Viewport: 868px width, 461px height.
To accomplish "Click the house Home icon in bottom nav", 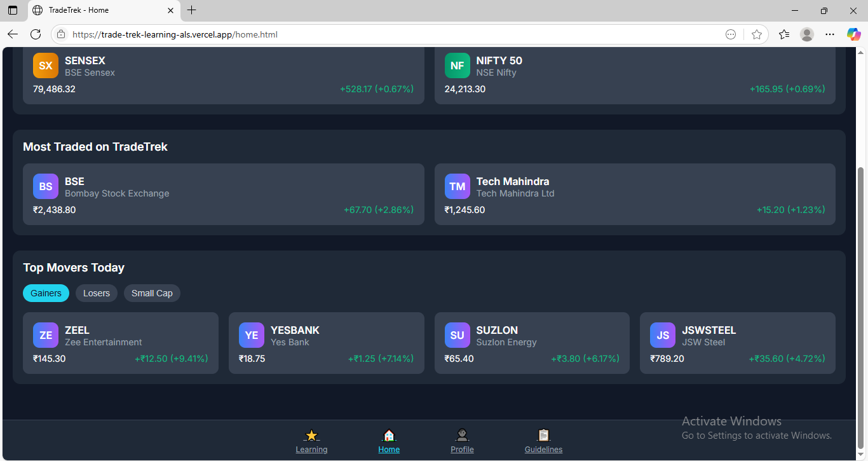I will click(389, 436).
